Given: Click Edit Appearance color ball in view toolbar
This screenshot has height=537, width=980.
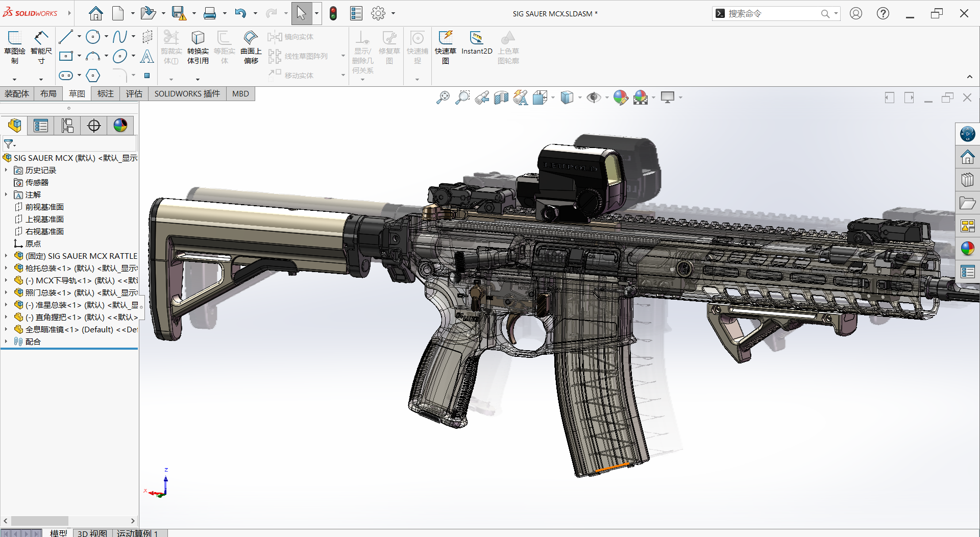Looking at the screenshot, I should coord(621,97).
